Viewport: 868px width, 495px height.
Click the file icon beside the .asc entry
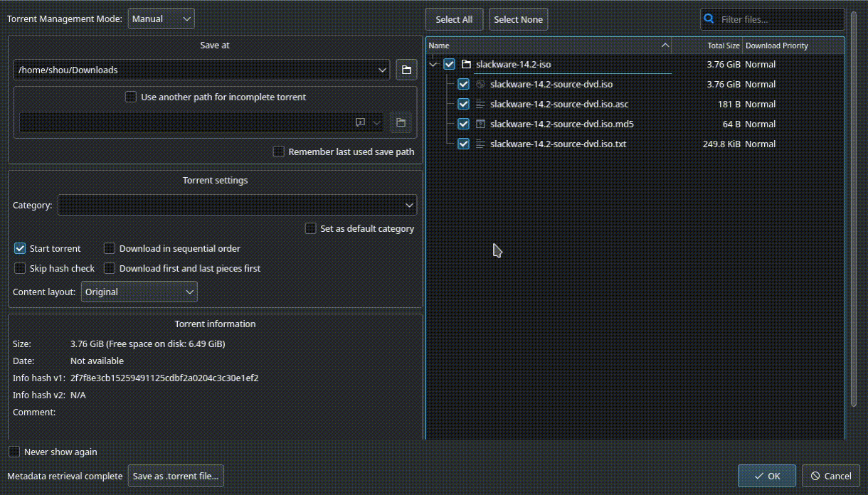coord(480,104)
